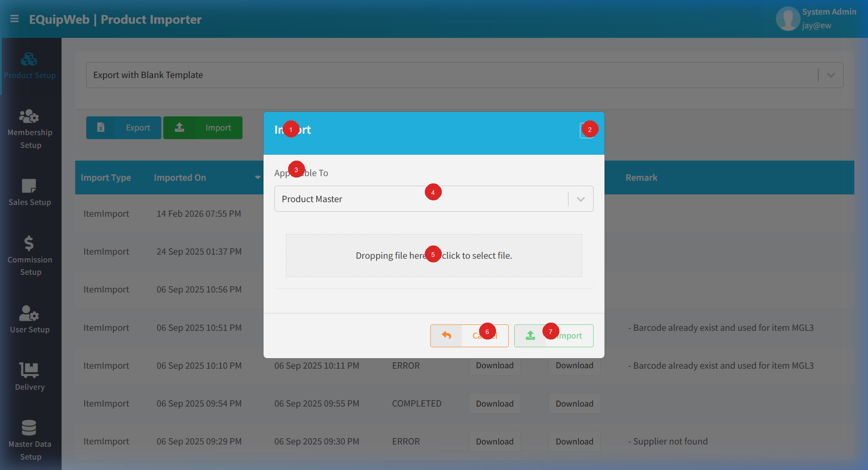Select the 06 Sep 2025 10:56 PM cell
Screen dimensions: 868x470
click(199, 289)
